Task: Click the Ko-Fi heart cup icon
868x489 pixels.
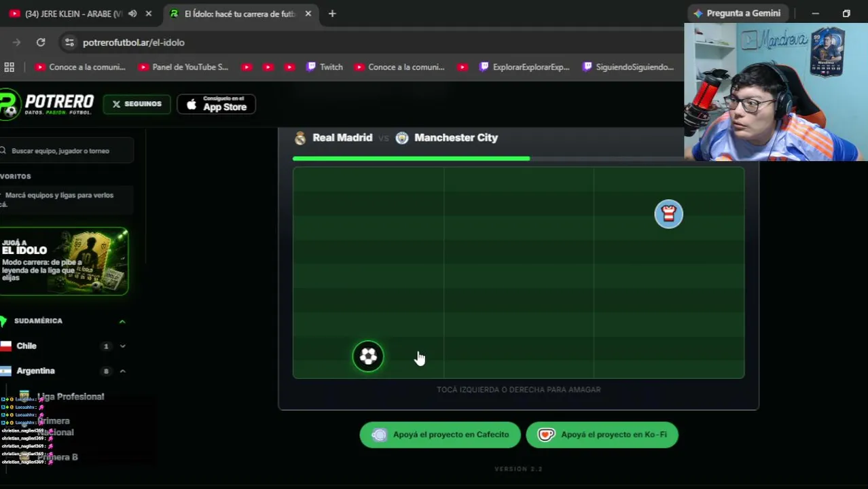Action: click(x=546, y=435)
